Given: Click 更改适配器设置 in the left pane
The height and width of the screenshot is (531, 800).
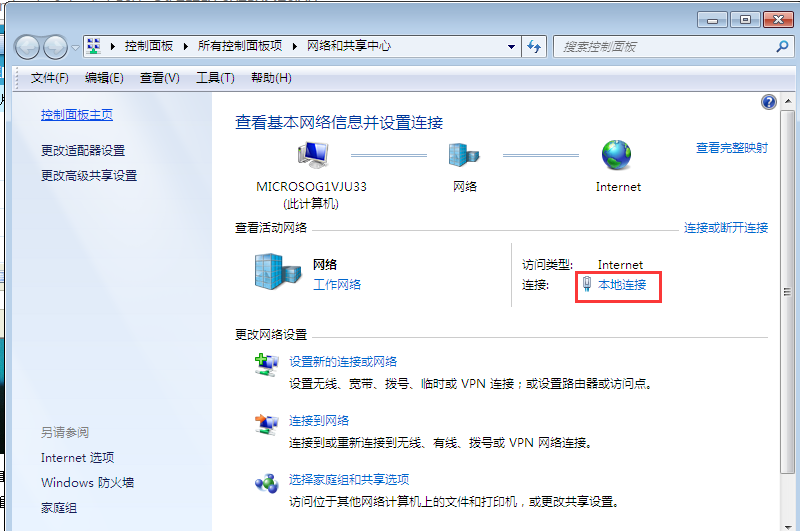Looking at the screenshot, I should click(x=83, y=150).
